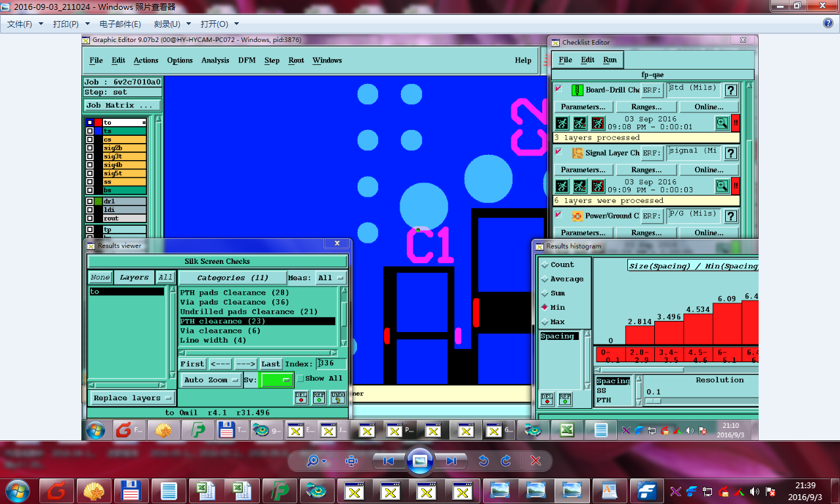Image resolution: width=840 pixels, height=504 pixels.
Task: Open the Edit menu in Checklist Editor
Action: click(x=587, y=60)
